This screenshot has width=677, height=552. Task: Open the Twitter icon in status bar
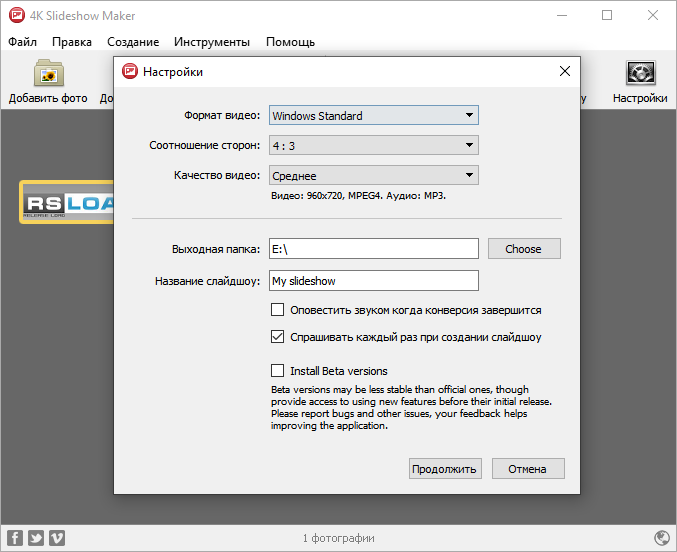(x=36, y=538)
